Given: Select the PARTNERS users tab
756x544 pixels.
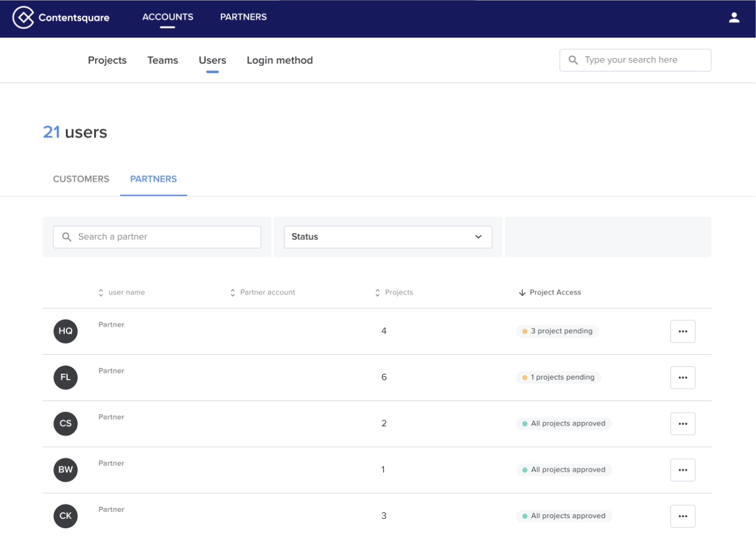Looking at the screenshot, I should (153, 179).
